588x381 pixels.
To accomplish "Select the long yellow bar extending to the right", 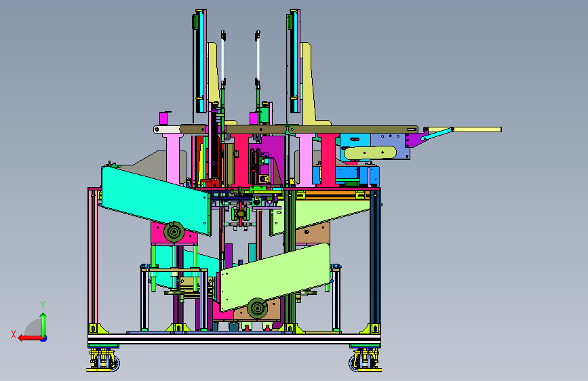I will coord(465,129).
